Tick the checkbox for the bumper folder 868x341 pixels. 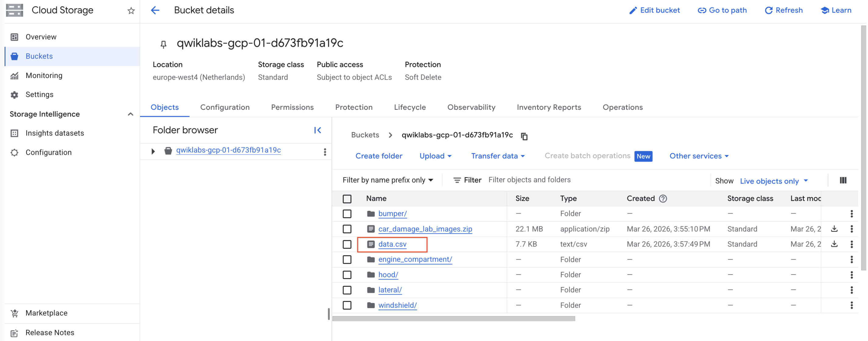point(347,214)
